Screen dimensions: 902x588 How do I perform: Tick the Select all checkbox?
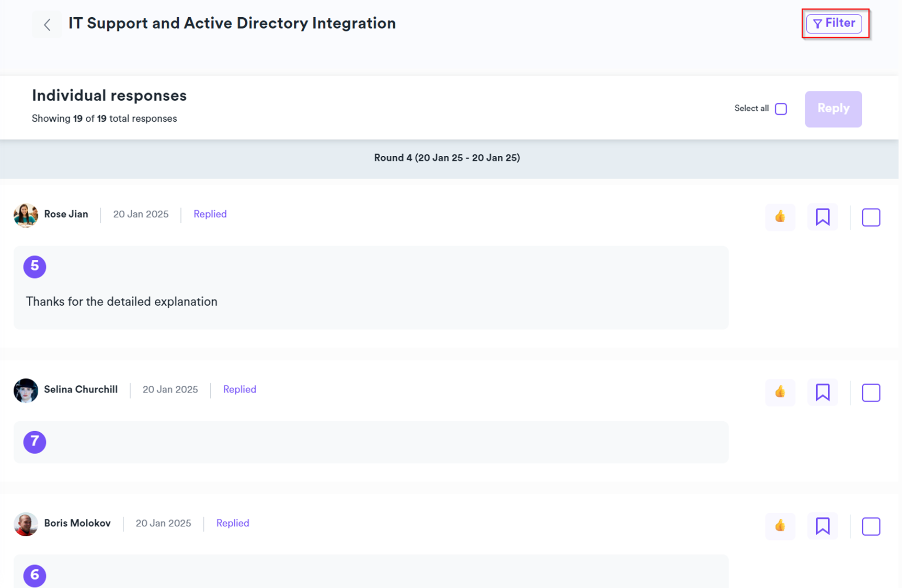[x=780, y=109]
